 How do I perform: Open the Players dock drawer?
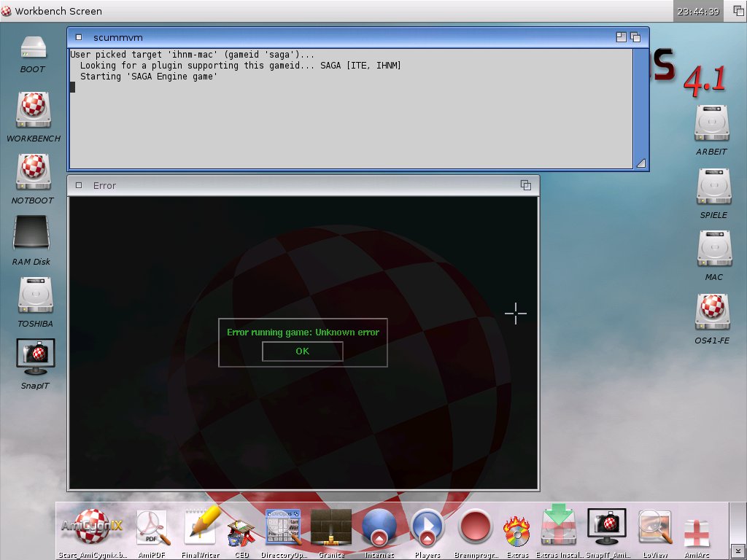[x=427, y=528]
